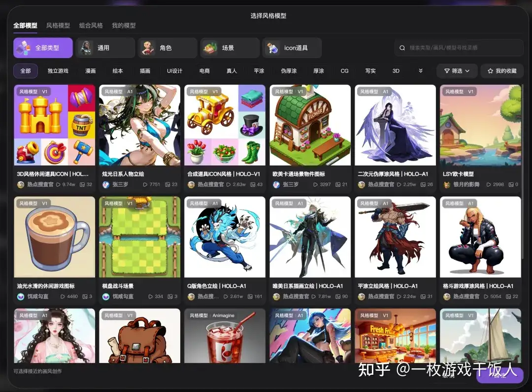The width and height of the screenshot is (532, 392).
Task: Choose the 角色 category button
Action: tap(167, 48)
